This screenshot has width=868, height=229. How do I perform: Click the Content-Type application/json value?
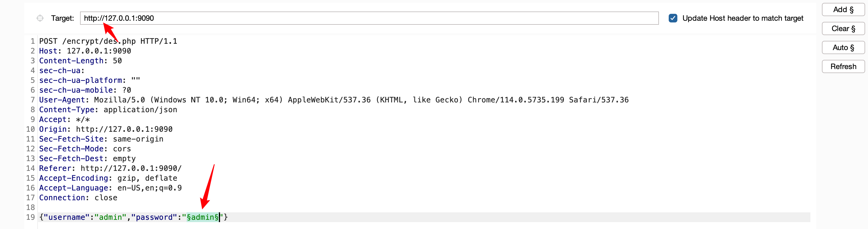(140, 109)
